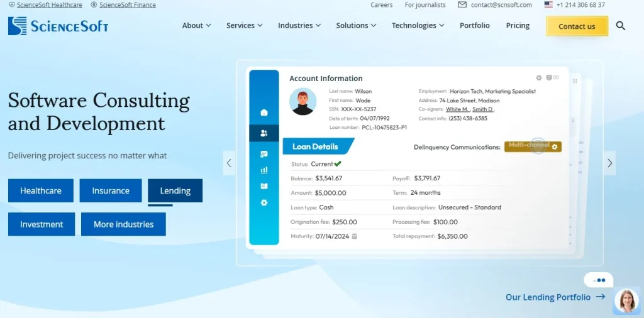Click the bar chart icon in sidebar
Image resolution: width=644 pixels, height=318 pixels.
(264, 170)
